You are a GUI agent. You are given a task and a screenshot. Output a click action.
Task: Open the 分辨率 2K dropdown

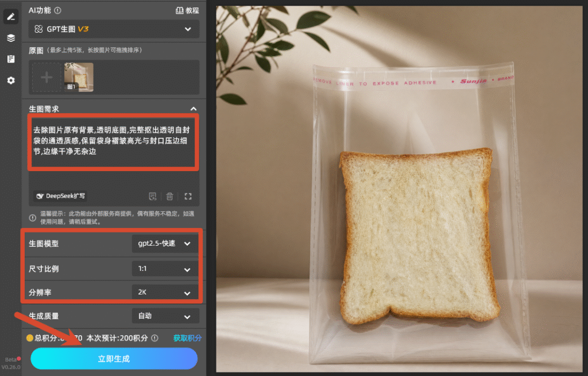(x=165, y=292)
